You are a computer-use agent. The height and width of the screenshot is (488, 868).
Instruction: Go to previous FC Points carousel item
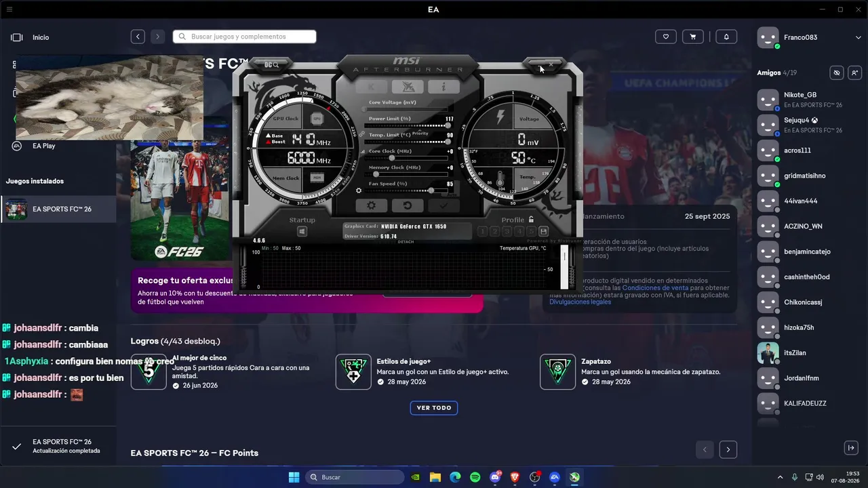[705, 449]
